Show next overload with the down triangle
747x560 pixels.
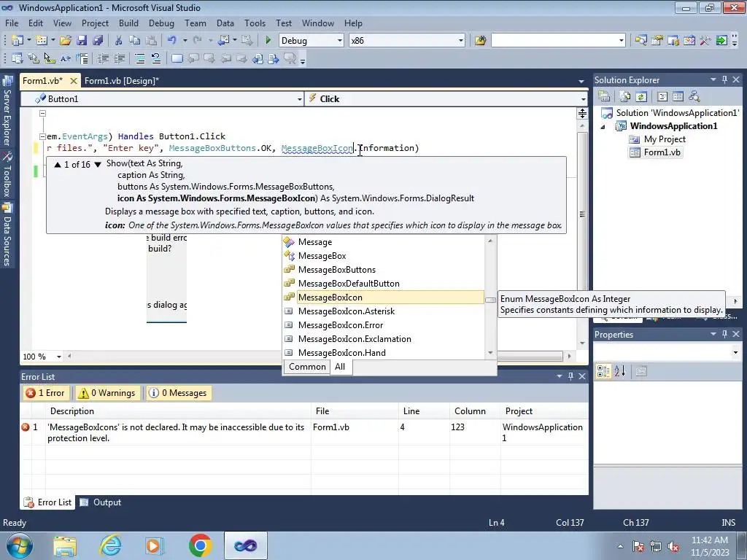(98, 164)
